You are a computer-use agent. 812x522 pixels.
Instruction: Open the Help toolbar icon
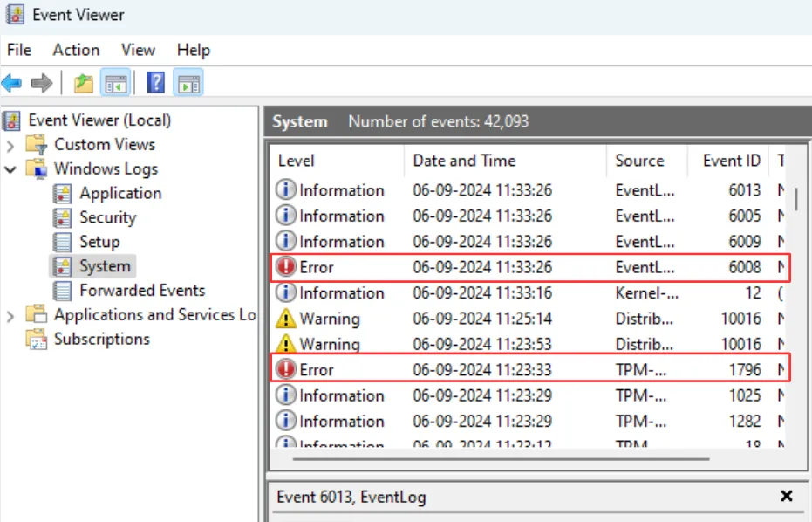pyautogui.click(x=156, y=83)
